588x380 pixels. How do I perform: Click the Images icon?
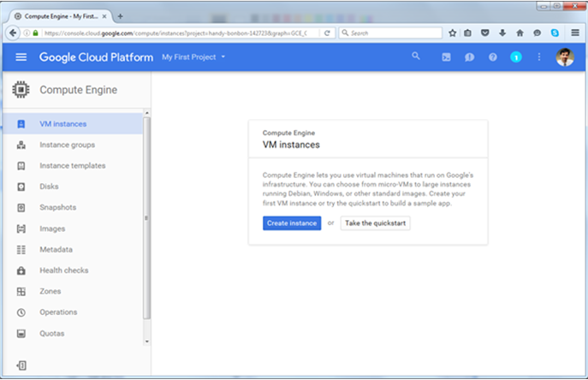pos(21,229)
